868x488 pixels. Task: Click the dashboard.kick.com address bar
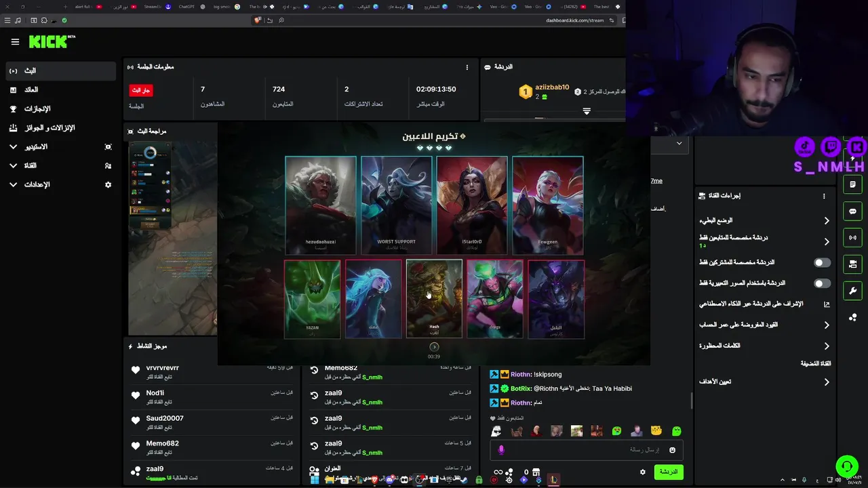pos(574,20)
